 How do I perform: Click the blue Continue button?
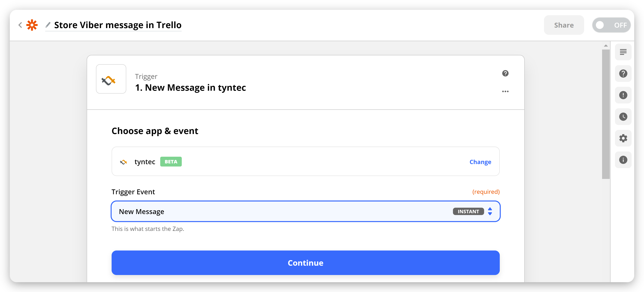click(305, 263)
